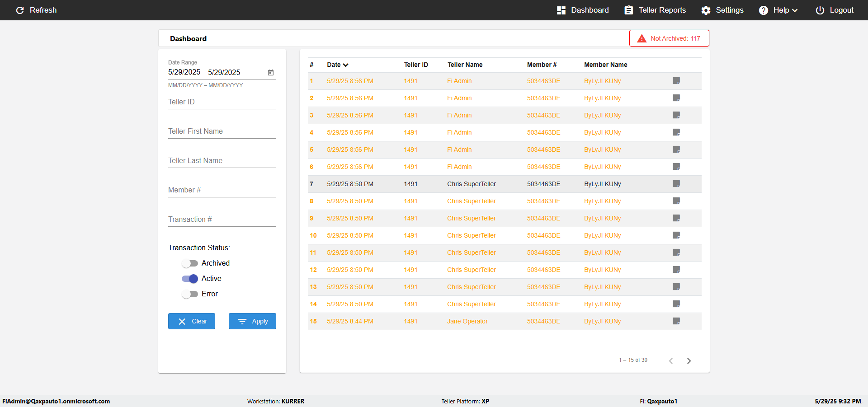Open the Dashboard menu item
Viewport: 868px width, 407px height.
pos(583,10)
